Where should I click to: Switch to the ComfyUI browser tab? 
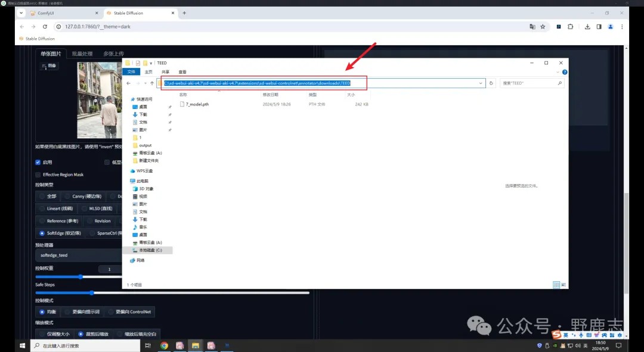[x=64, y=13]
